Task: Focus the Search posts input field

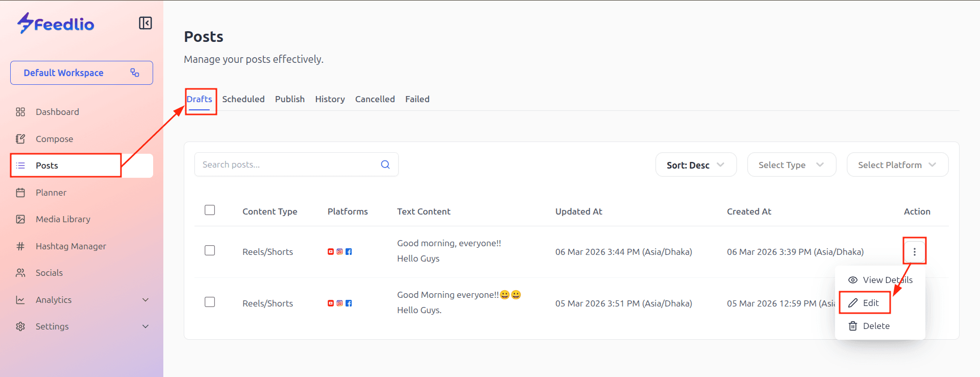Action: (x=286, y=164)
